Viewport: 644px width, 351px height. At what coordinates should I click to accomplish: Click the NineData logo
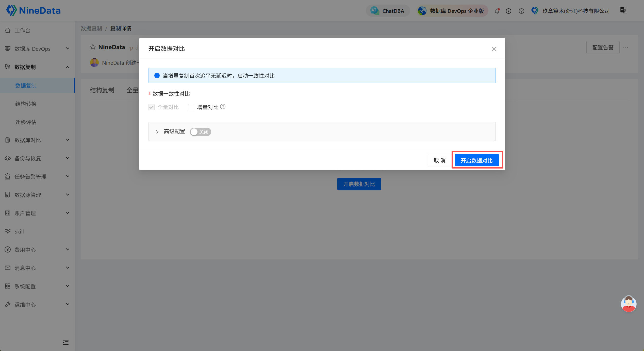pos(33,11)
